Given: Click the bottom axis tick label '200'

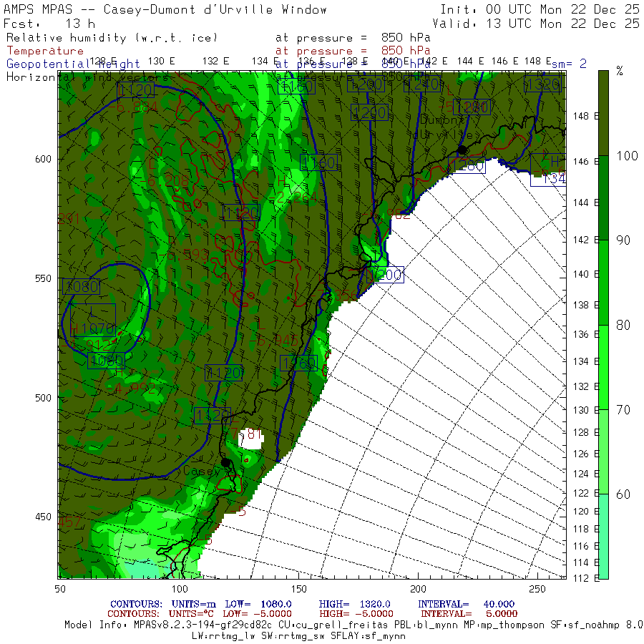Looking at the screenshot, I should click(x=418, y=589).
